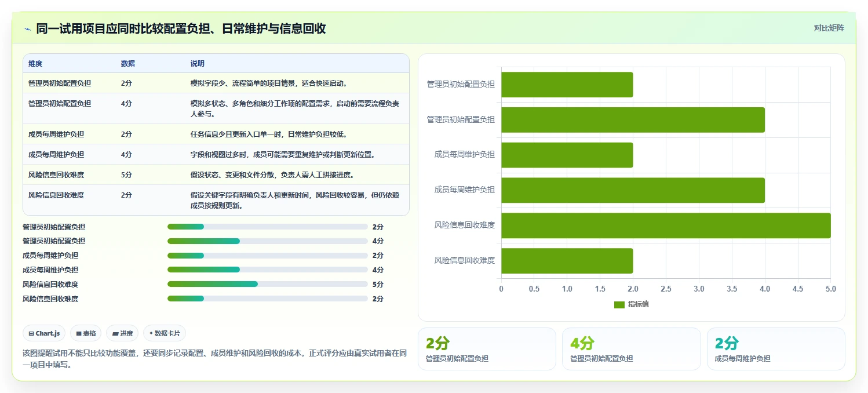This screenshot has height=393, width=868.
Task: Click the chart bar for 管理员初始配置负担 reaching 2.0
Action: (x=567, y=85)
